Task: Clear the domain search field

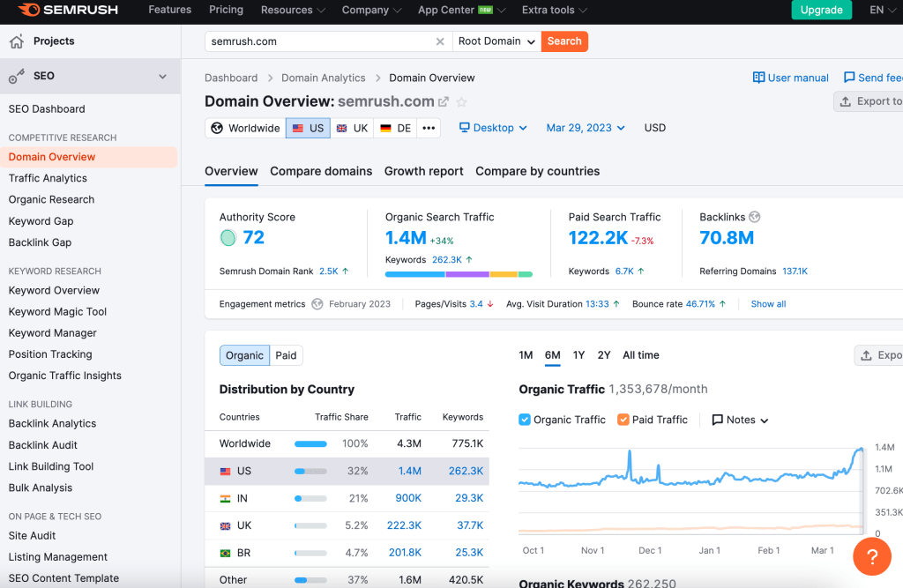Action: tap(440, 41)
